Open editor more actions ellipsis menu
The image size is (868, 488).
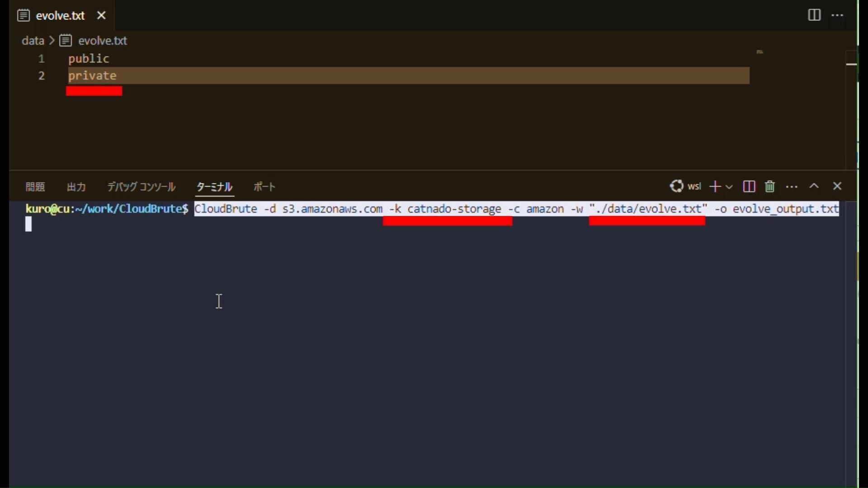click(x=837, y=15)
